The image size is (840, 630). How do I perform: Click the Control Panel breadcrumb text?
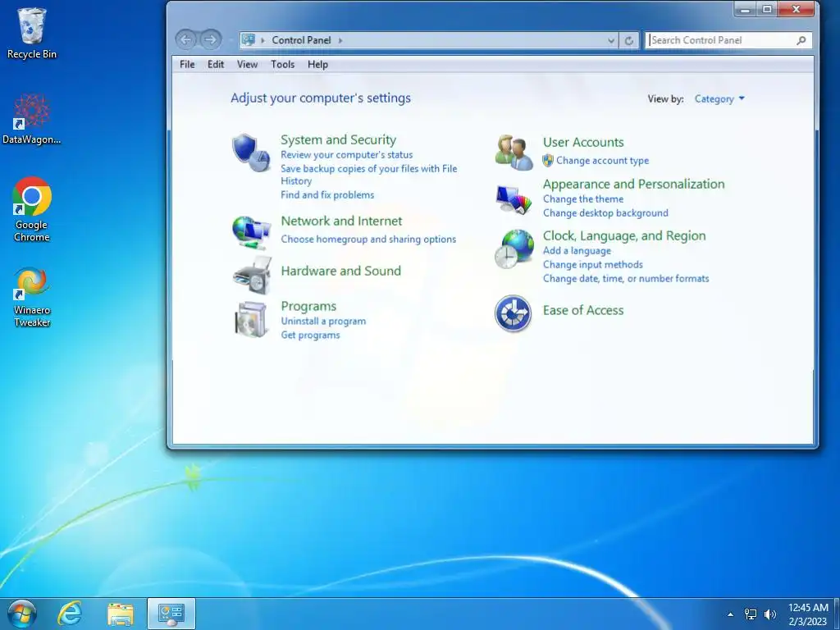tap(301, 40)
